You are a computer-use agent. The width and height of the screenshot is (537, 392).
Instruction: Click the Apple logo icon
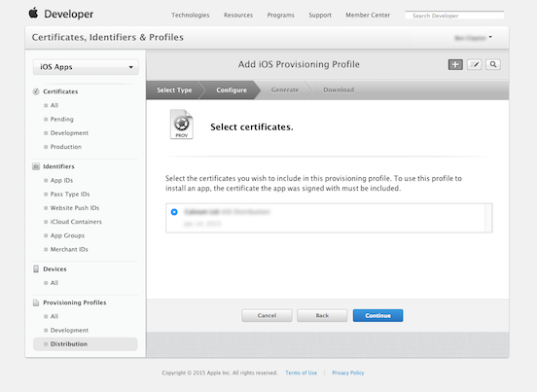pyautogui.click(x=33, y=13)
